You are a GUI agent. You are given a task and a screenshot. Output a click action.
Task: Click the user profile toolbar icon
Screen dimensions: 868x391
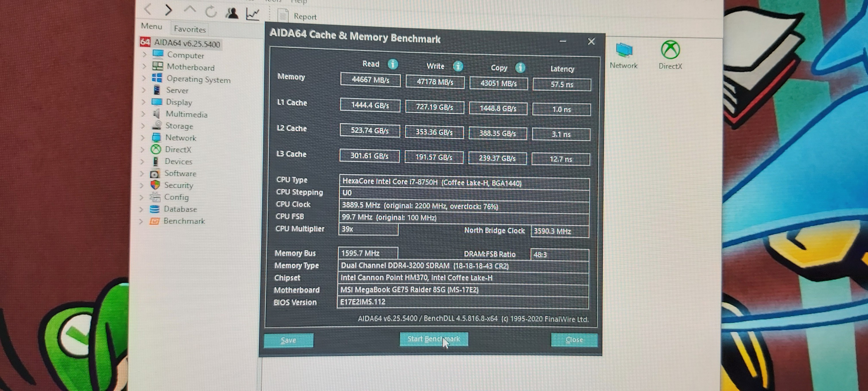232,13
